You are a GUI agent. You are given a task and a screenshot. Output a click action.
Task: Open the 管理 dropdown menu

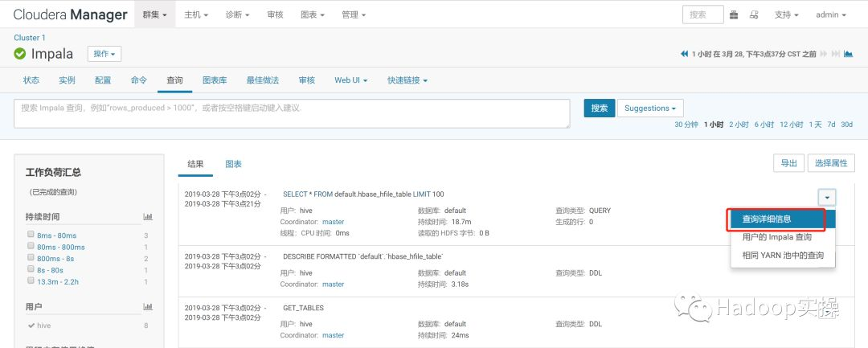click(x=354, y=15)
